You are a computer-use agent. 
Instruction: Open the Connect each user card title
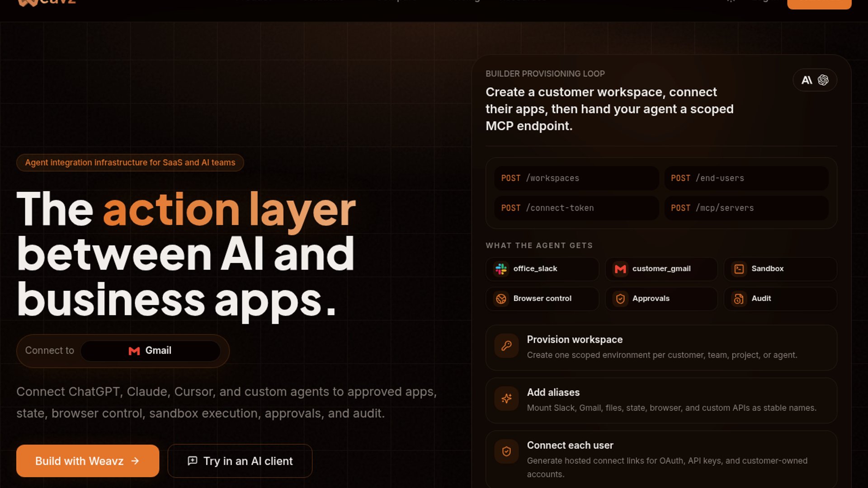pyautogui.click(x=570, y=446)
